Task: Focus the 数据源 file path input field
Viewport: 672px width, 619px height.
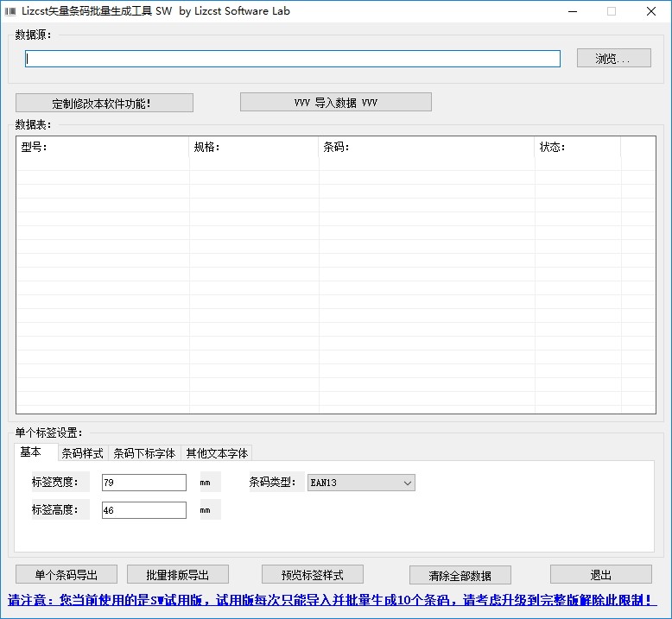Action: click(x=293, y=59)
